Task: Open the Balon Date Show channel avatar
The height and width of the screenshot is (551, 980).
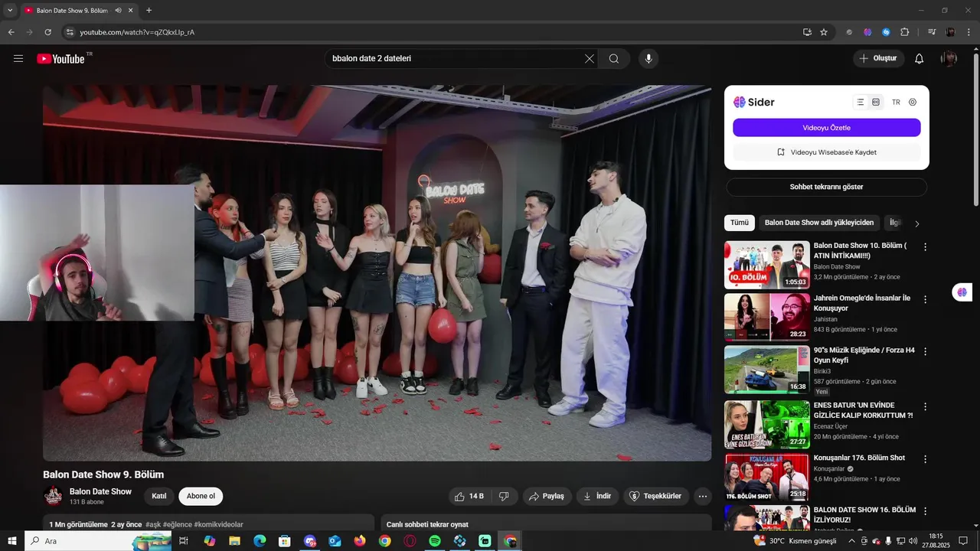Action: (53, 496)
